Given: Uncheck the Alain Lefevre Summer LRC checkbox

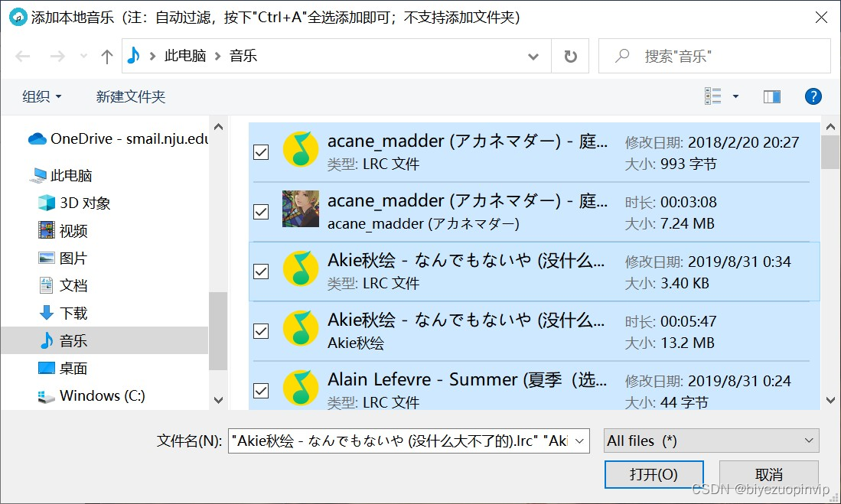Looking at the screenshot, I should [261, 390].
